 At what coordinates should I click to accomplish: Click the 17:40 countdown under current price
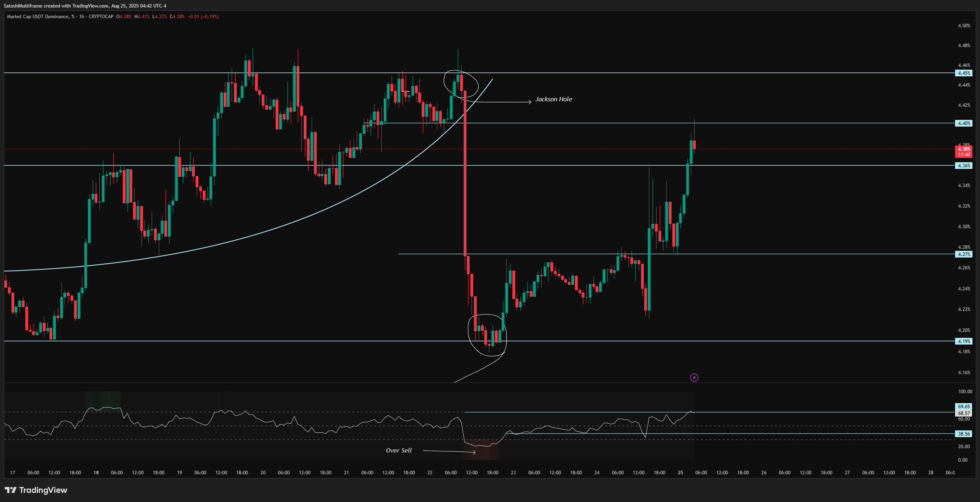pos(964,155)
